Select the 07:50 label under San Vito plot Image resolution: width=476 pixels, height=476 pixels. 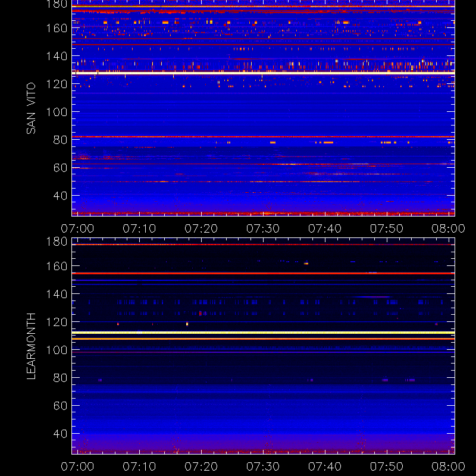click(x=386, y=228)
